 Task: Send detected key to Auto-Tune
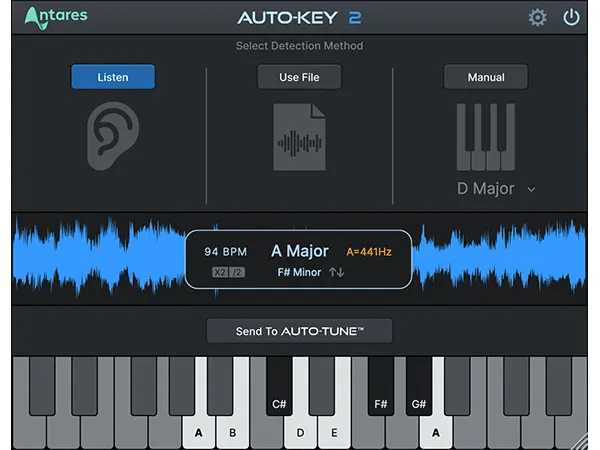299,331
